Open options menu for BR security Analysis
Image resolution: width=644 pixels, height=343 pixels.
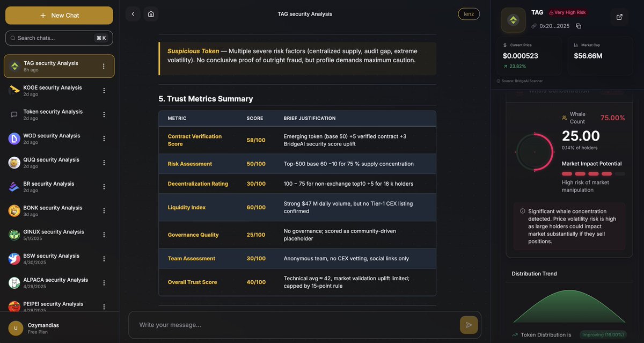click(104, 186)
